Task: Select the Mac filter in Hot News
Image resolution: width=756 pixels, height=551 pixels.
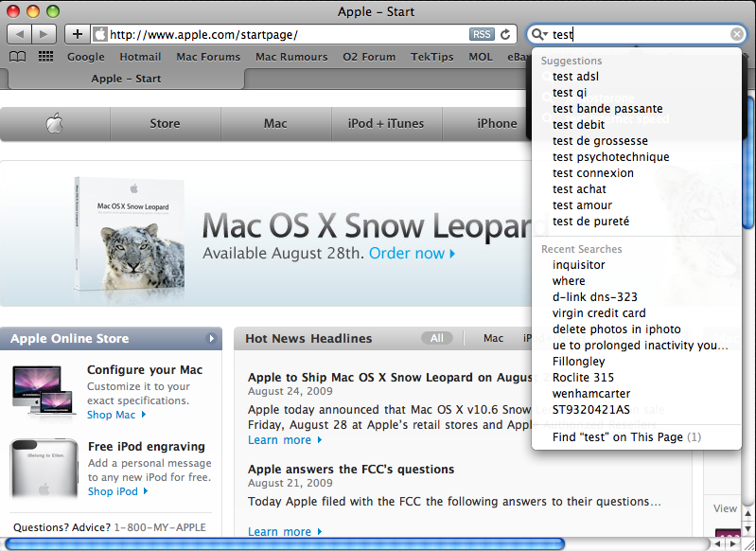Action: (x=493, y=338)
